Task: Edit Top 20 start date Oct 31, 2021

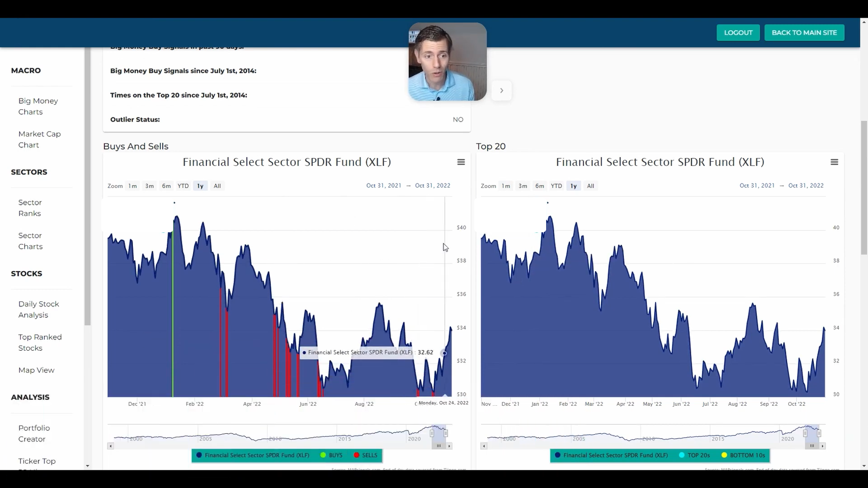Action: 757,186
